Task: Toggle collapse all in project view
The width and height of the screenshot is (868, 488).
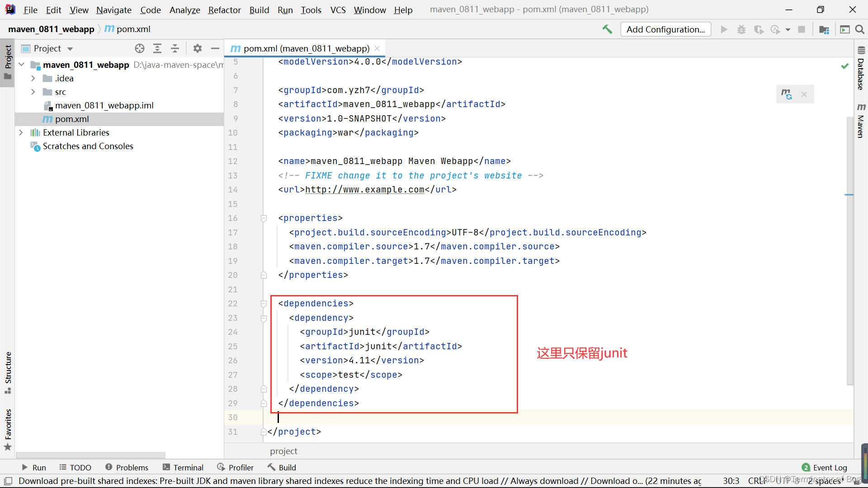Action: click(175, 48)
